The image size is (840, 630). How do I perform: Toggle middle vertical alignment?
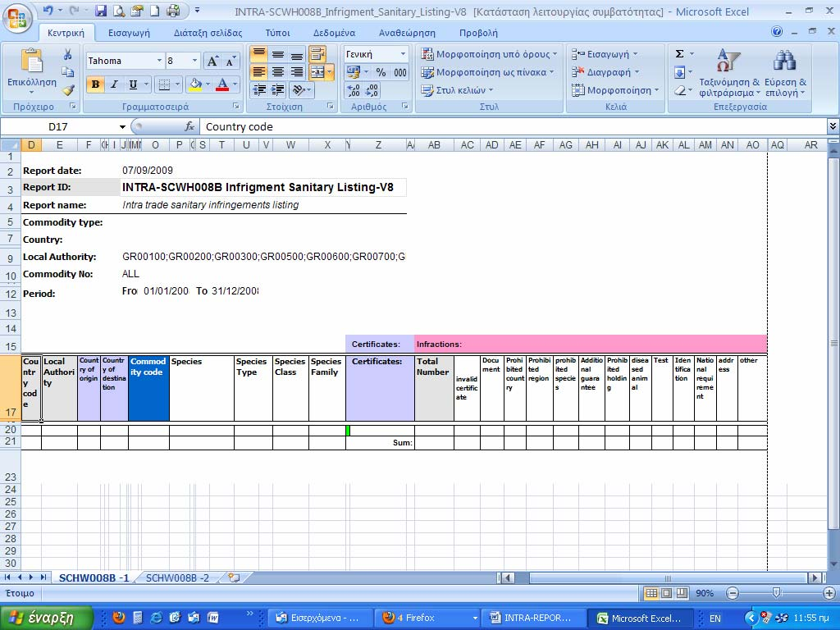point(277,54)
